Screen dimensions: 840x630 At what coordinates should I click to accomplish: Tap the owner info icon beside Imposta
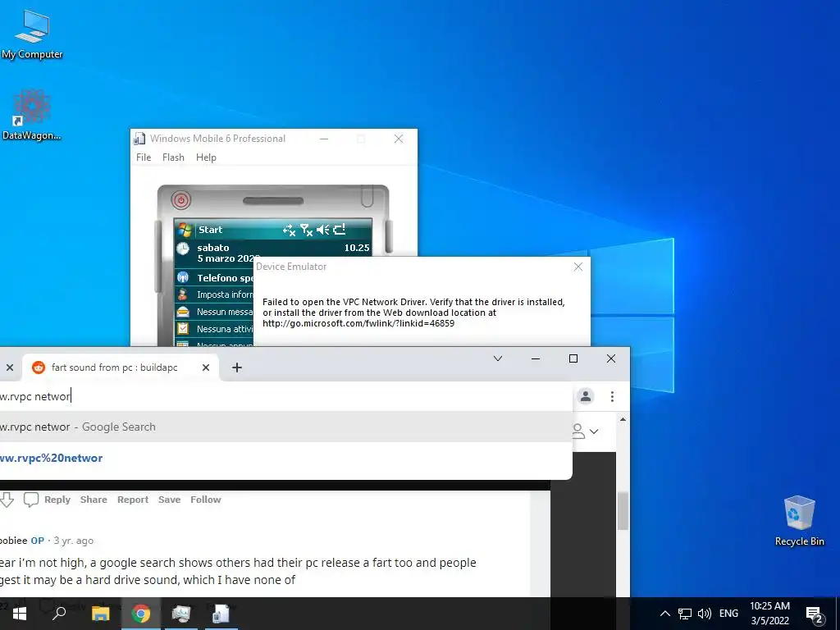[x=183, y=294]
